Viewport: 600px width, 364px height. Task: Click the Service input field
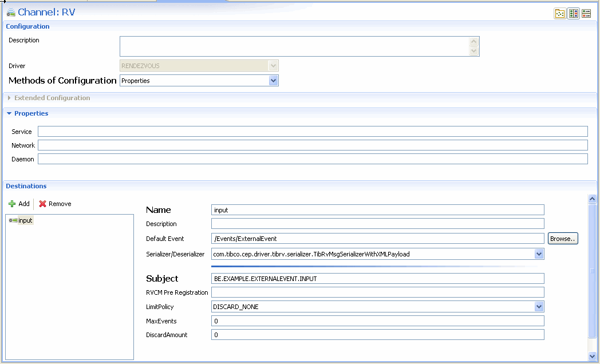click(x=313, y=132)
